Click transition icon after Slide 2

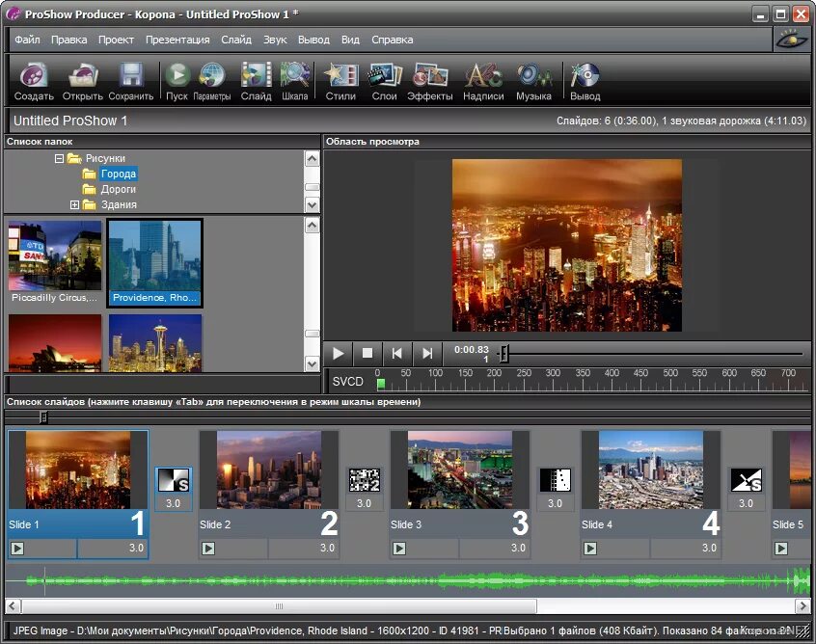364,480
